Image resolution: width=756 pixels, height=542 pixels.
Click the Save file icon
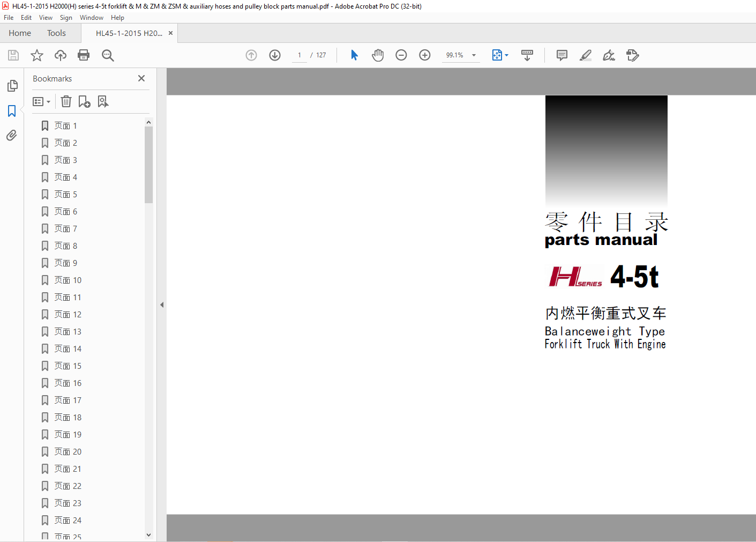(13, 55)
